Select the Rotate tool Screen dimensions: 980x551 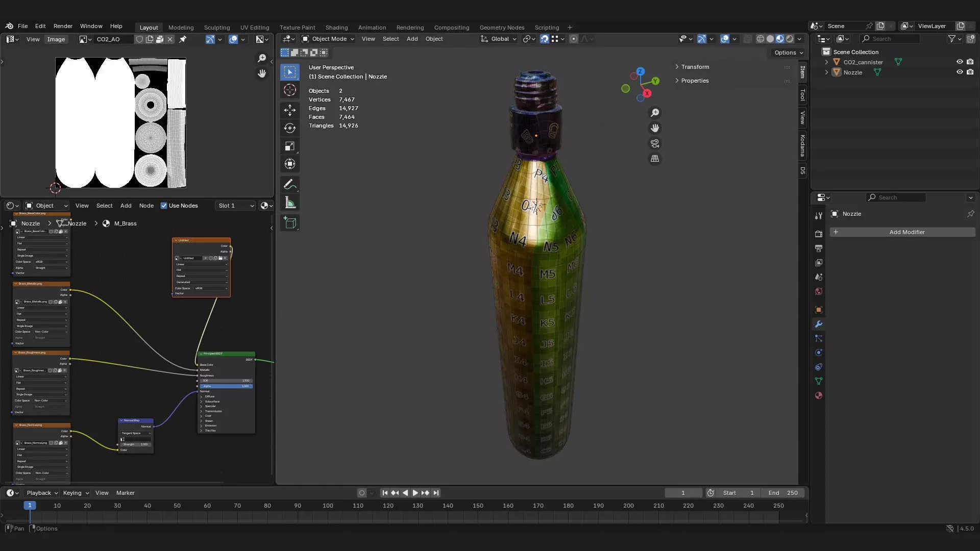(x=290, y=128)
